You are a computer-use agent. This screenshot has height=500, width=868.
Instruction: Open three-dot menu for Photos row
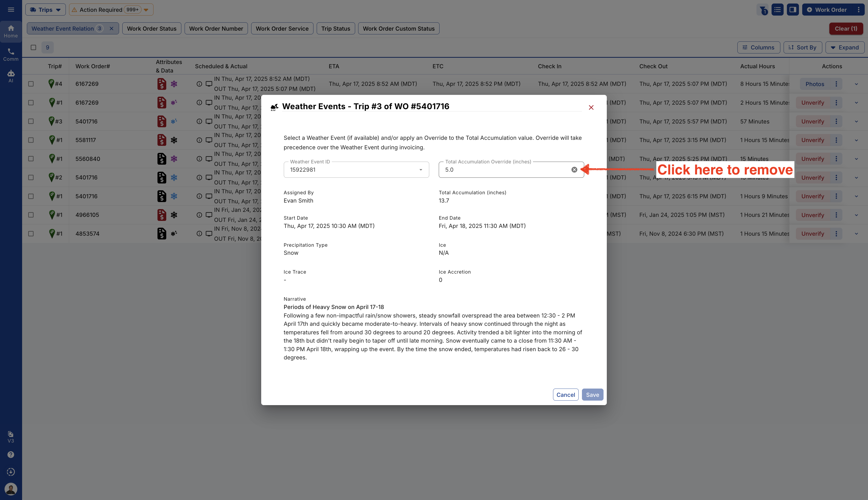tap(836, 84)
